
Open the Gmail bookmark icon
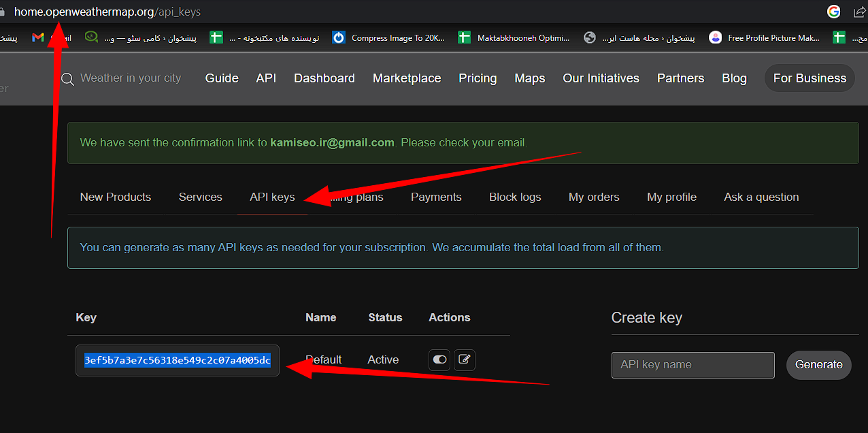pos(38,37)
